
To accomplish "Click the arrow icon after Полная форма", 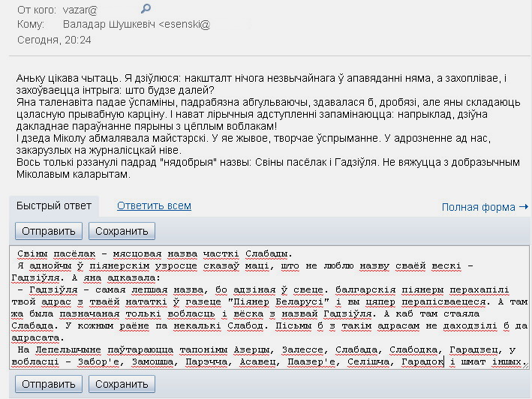I will [x=522, y=207].
